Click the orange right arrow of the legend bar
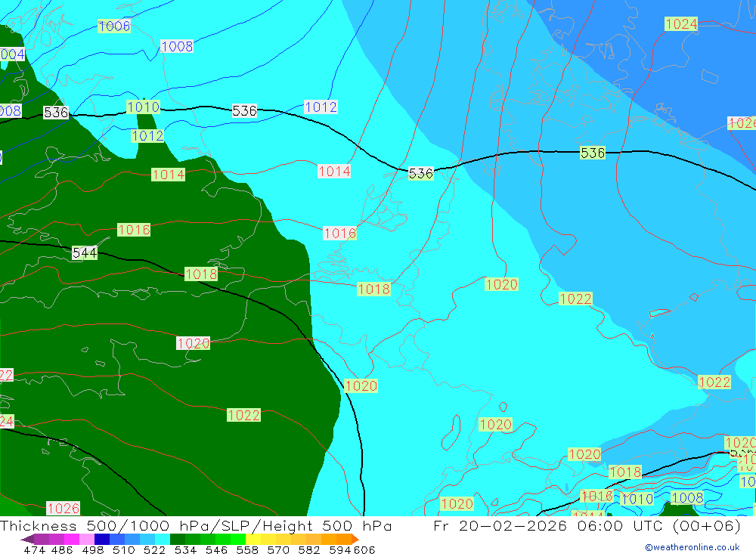 (355, 539)
